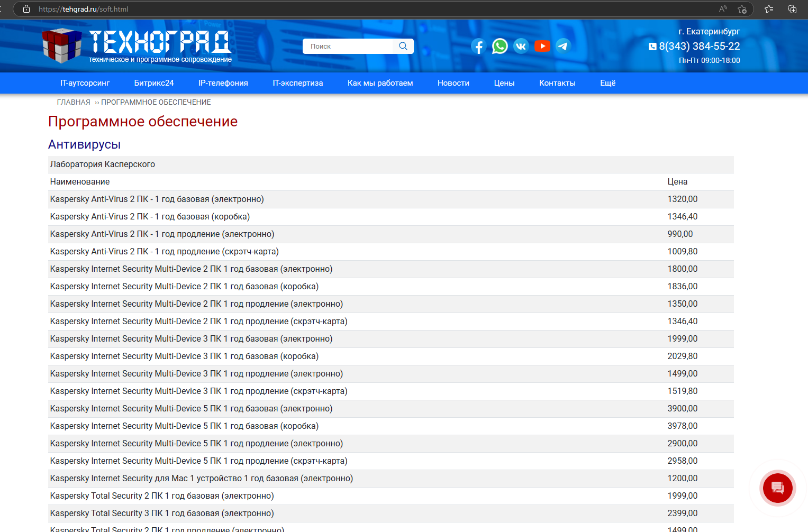Open the Цены navigation item

[x=504, y=83]
